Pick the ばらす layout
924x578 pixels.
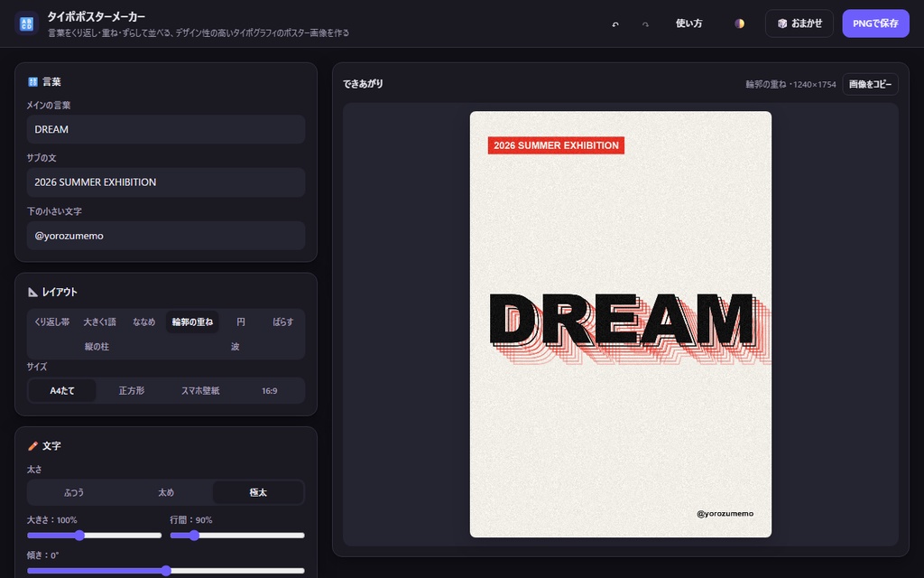(282, 322)
